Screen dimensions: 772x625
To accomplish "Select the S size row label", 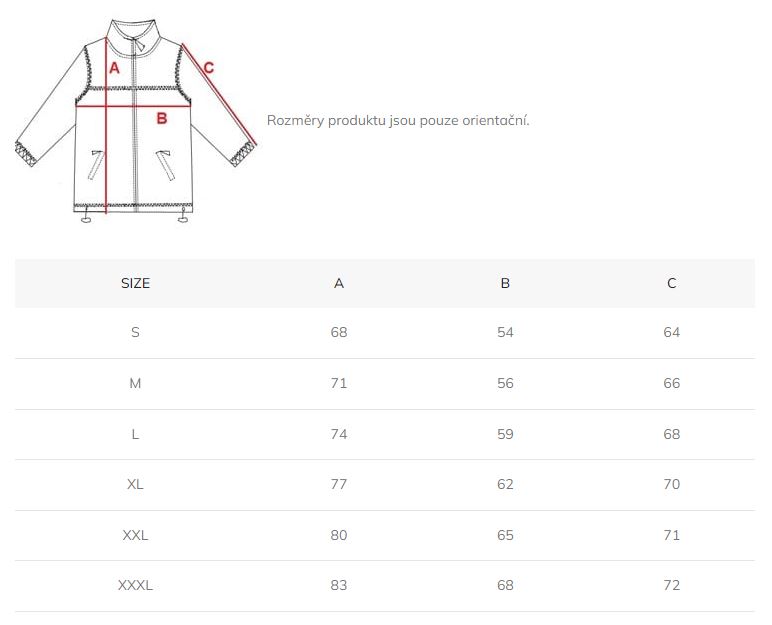I will tap(135, 332).
